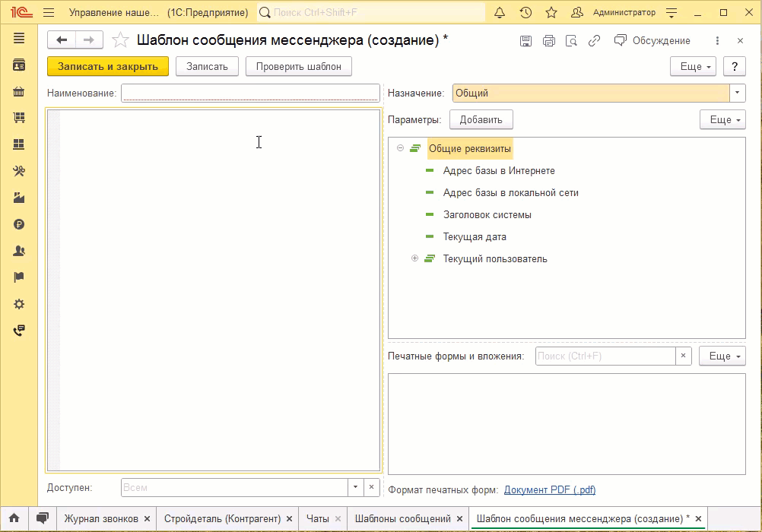This screenshot has height=532, width=762.
Task: Add form to favorites with star icon
Action: pos(120,41)
